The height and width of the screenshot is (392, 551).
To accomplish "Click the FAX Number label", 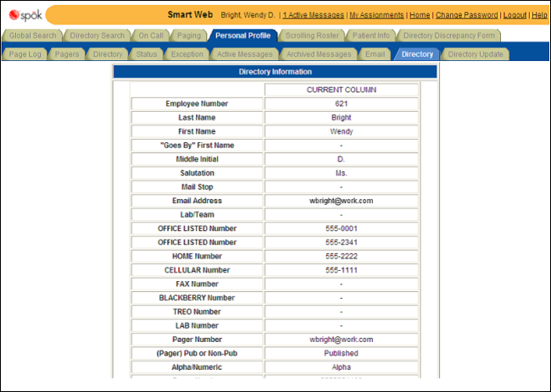I will point(197,284).
